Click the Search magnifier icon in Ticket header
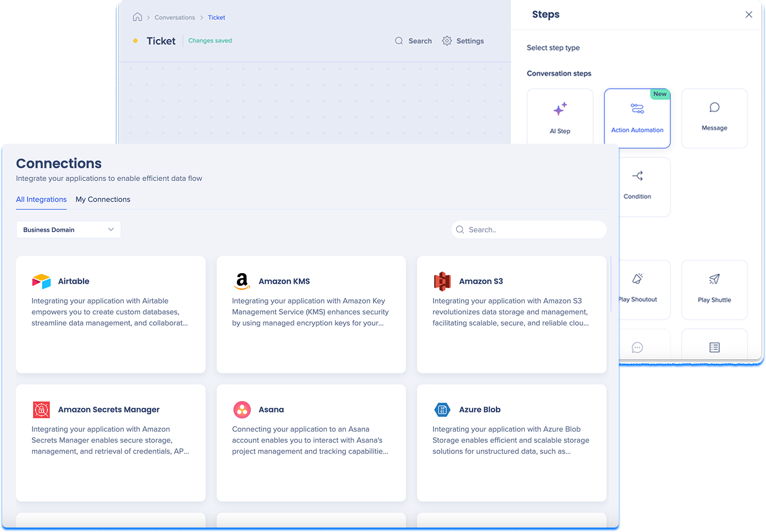This screenshot has width=766, height=532. tap(399, 41)
